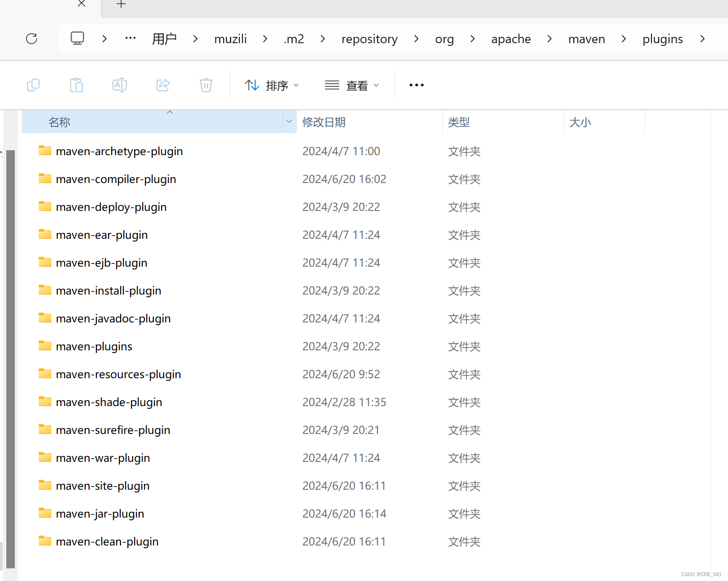Image resolution: width=728 pixels, height=581 pixels.
Task: Click the Copy icon in toolbar
Action: (33, 85)
